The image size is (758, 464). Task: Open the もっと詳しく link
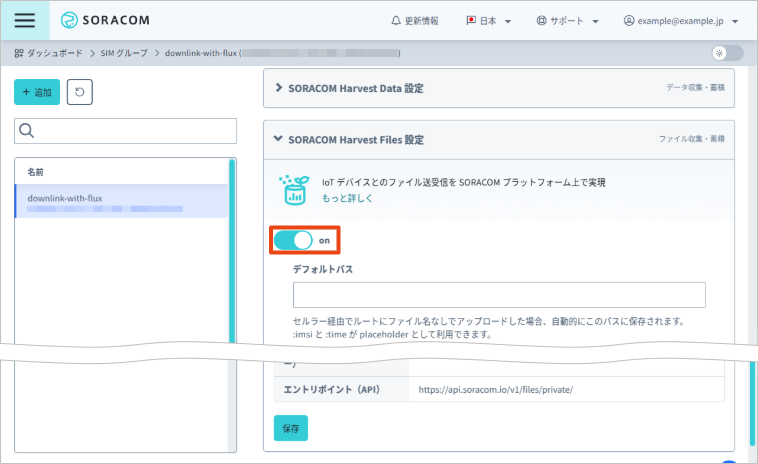(x=347, y=199)
